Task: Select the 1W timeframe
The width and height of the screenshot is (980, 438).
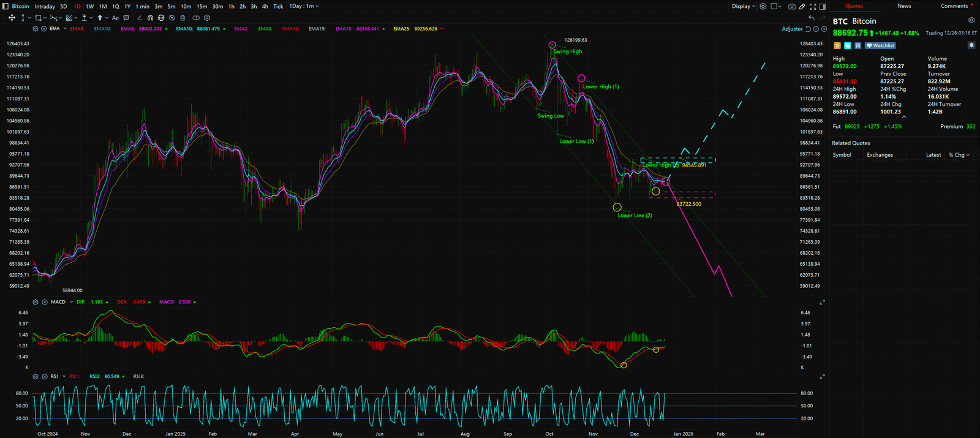Action: click(x=89, y=6)
